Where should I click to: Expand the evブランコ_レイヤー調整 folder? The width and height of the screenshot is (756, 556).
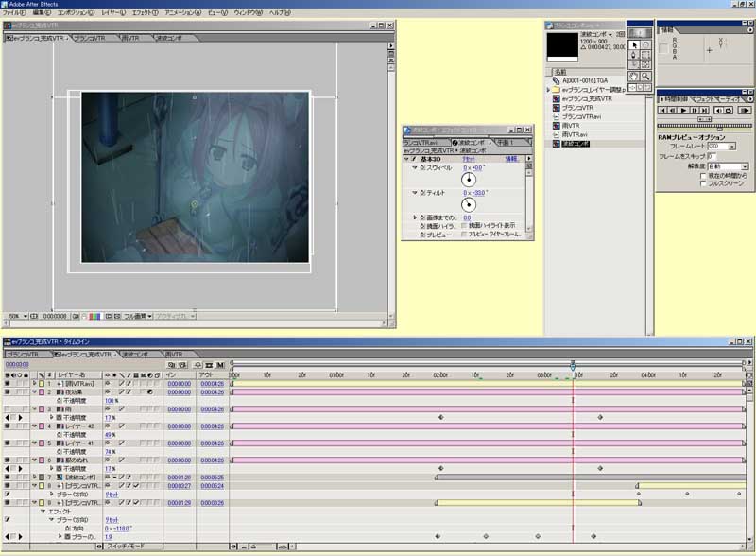click(548, 90)
